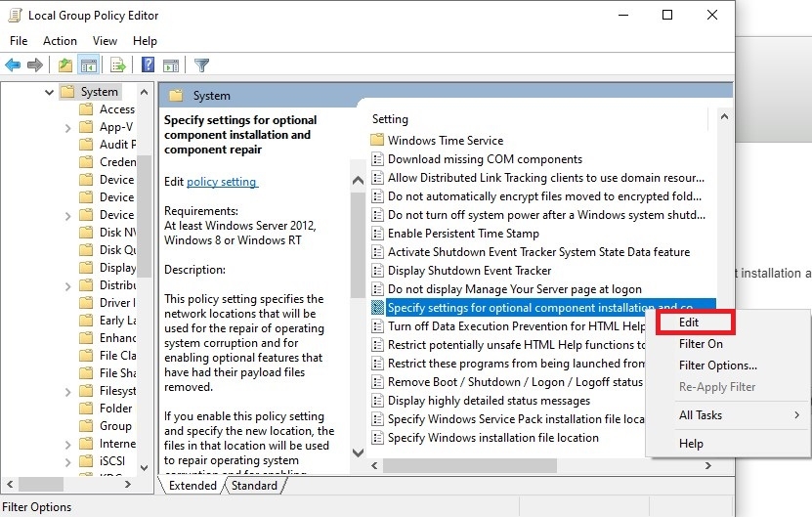Click icon for Display Shutdown Event Tracker
This screenshot has width=812, height=517.
pos(377,271)
